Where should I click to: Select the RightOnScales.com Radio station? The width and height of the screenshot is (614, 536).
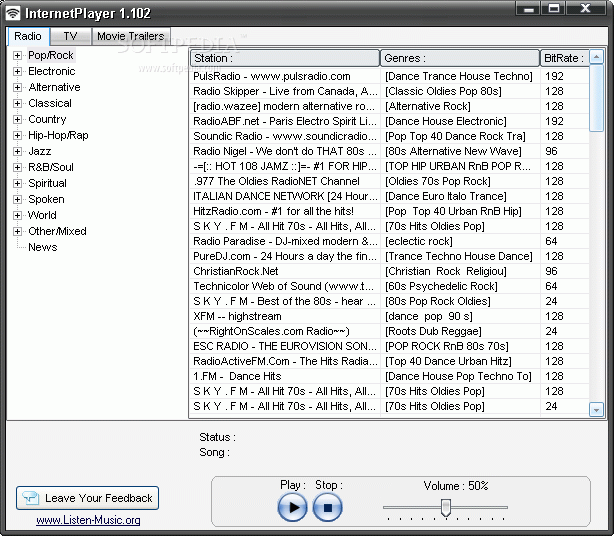click(390, 331)
